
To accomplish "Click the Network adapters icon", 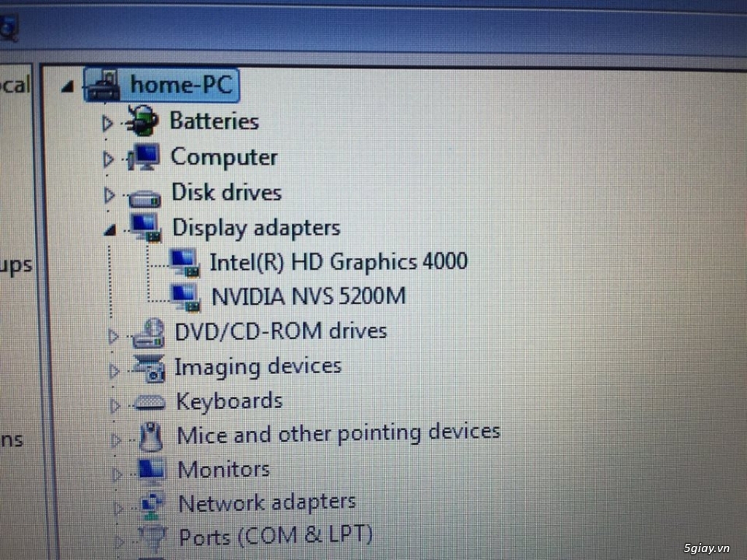I will [152, 506].
